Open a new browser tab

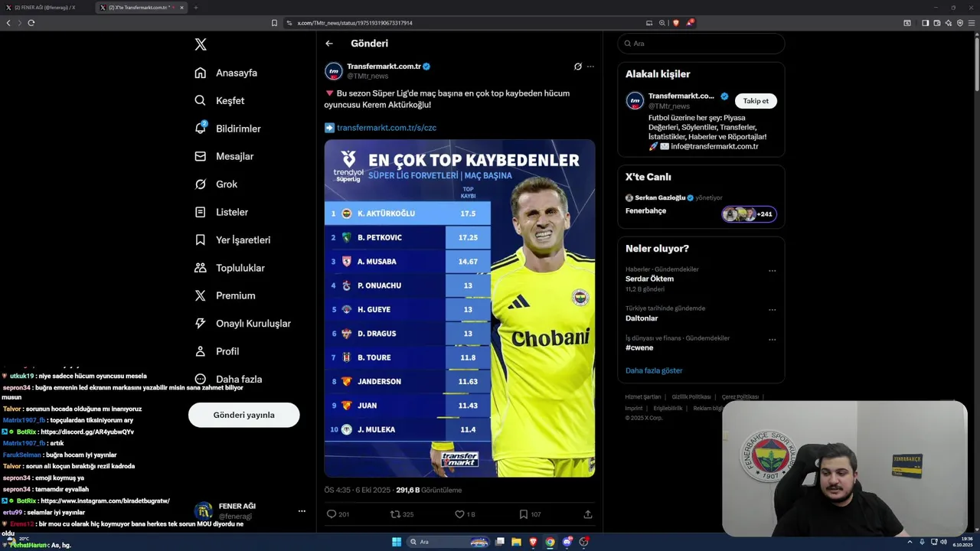tap(196, 8)
